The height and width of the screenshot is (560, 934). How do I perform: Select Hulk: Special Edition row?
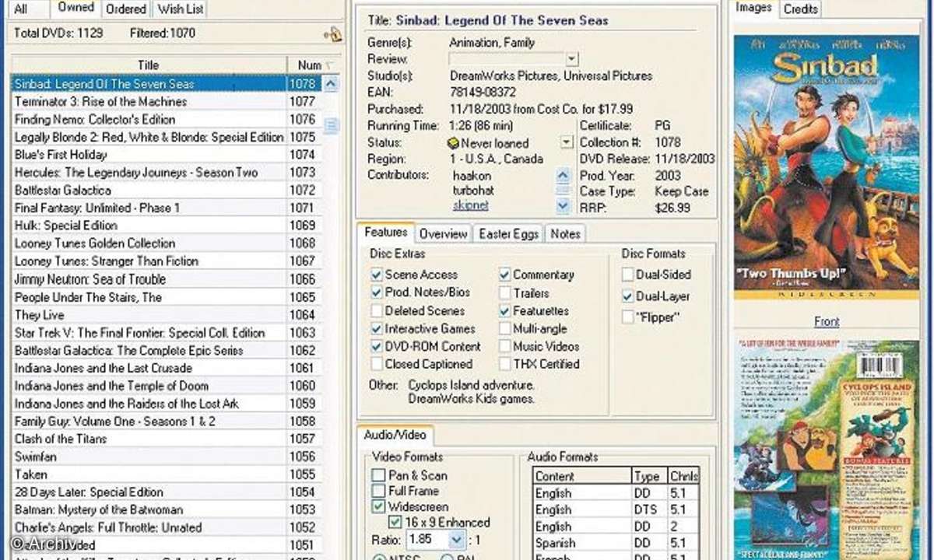pyautogui.click(x=167, y=226)
